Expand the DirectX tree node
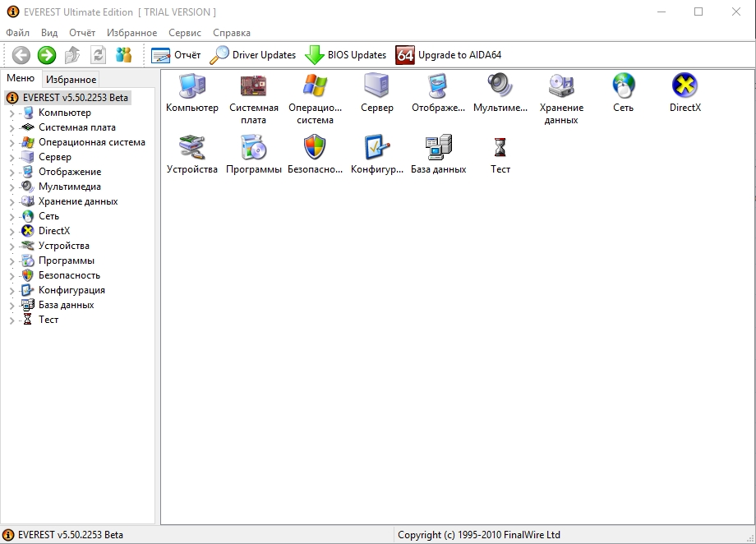 coord(12,232)
